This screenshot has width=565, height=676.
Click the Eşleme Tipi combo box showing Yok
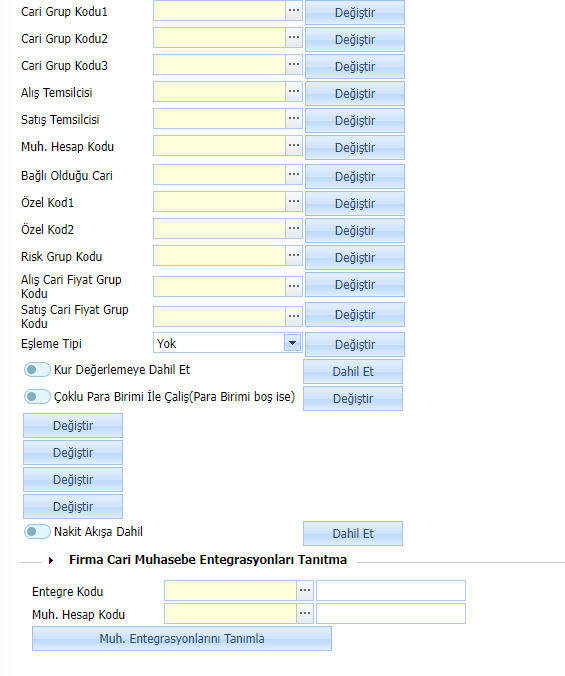click(228, 343)
